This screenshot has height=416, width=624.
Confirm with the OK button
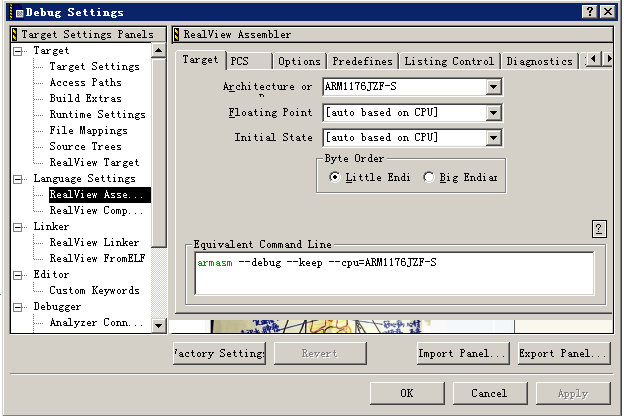[407, 393]
